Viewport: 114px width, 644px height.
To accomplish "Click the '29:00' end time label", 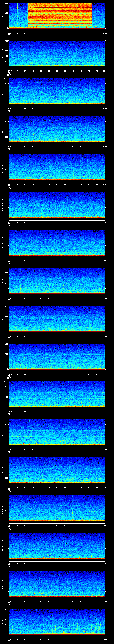I will tap(105, 563).
